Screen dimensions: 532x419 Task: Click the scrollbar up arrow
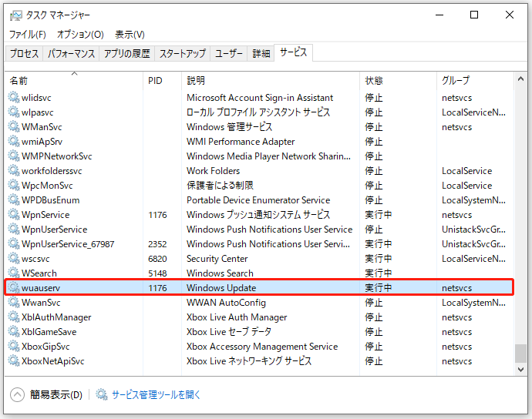tap(520, 79)
